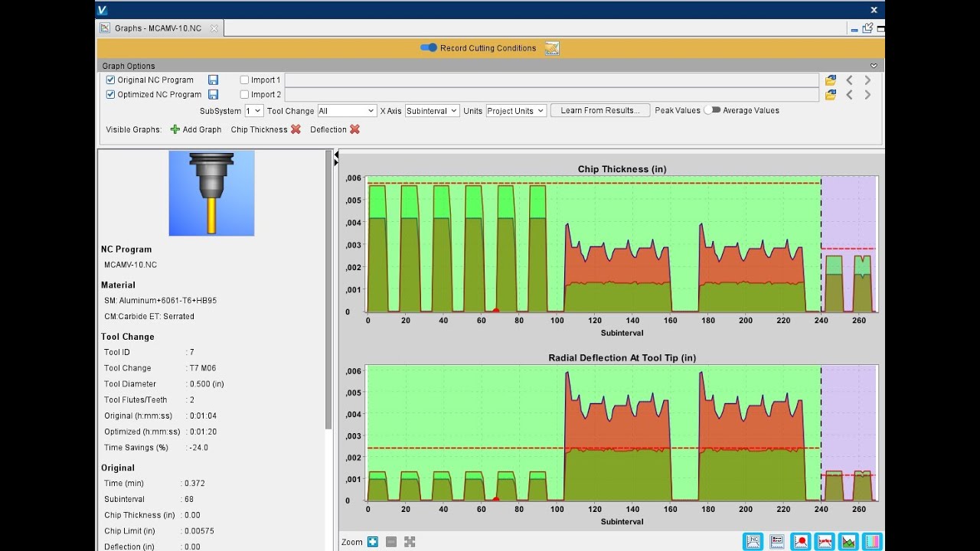This screenshot has height=551, width=980.
Task: Toggle Record Cutting Conditions switch
Action: click(429, 47)
